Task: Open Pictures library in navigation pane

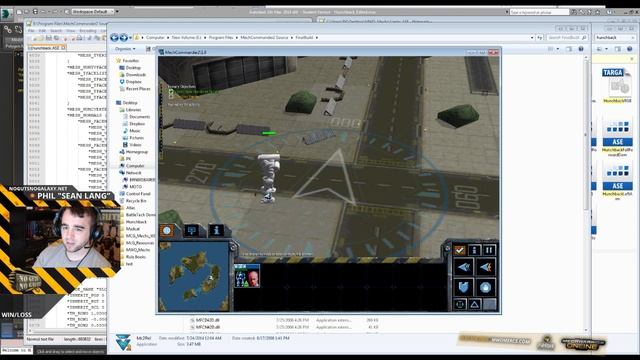Action: coord(133,138)
